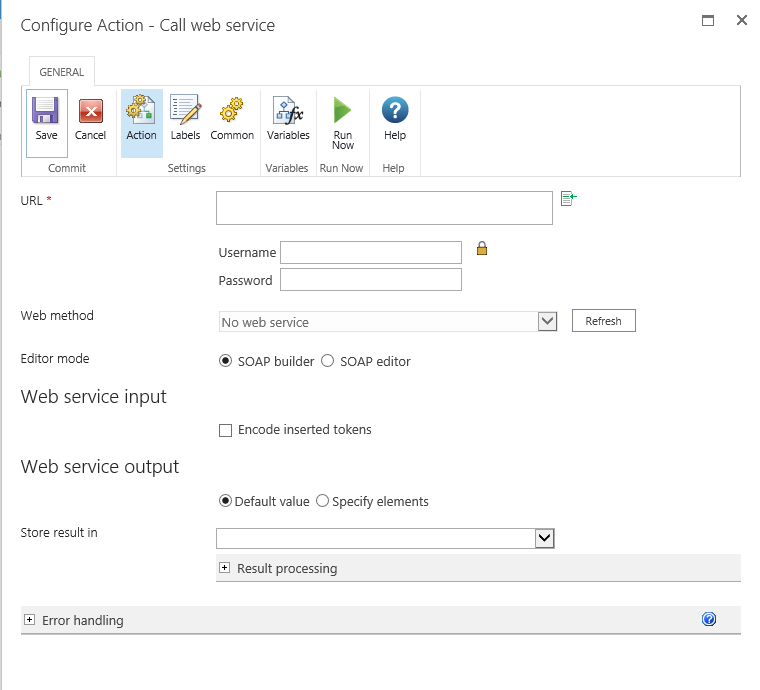Open the Store result in dropdown

pyautogui.click(x=544, y=538)
